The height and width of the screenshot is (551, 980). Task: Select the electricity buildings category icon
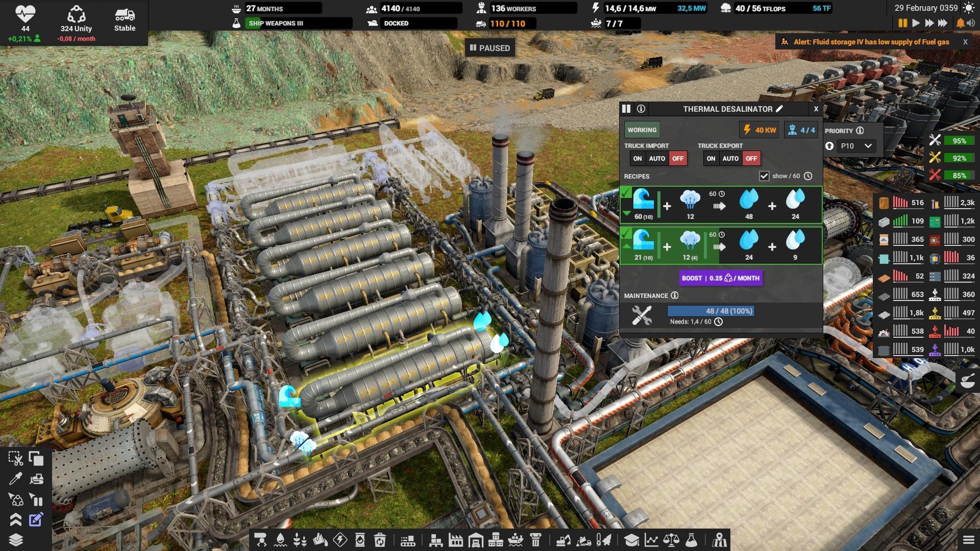340,540
